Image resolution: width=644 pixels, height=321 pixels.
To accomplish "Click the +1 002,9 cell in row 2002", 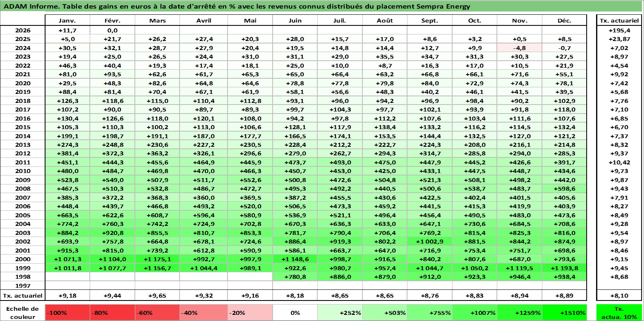I will tap(430, 241).
